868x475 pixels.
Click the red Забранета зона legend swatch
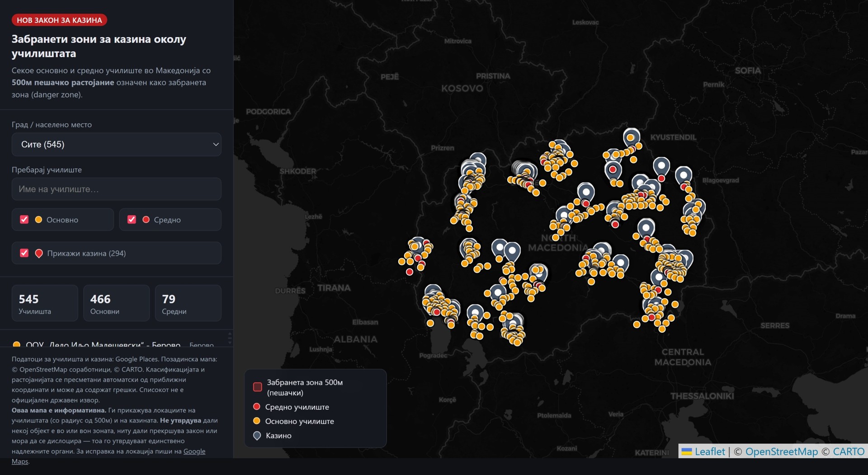pos(258,387)
